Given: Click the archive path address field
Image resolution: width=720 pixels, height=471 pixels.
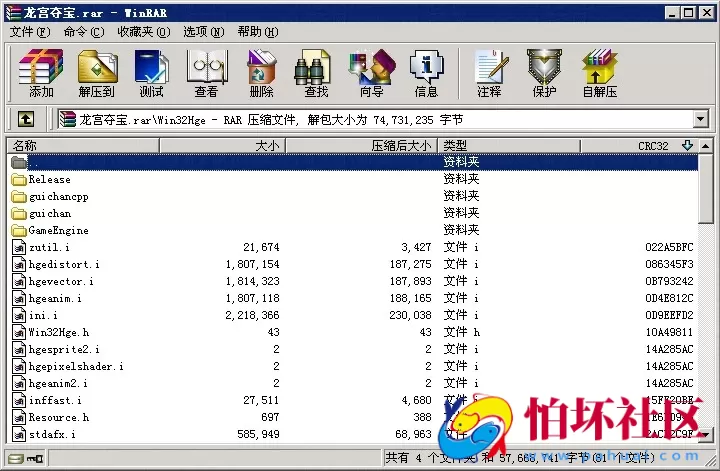Looking at the screenshot, I should click(x=376, y=119).
